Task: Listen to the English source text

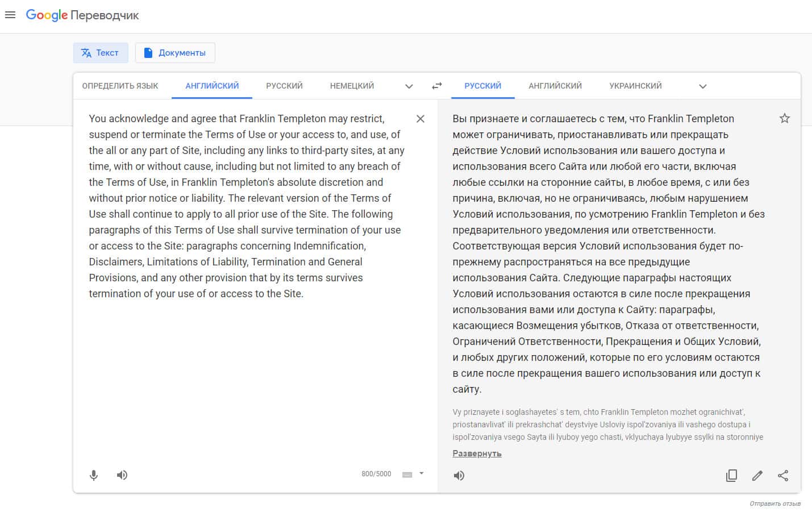Action: (122, 475)
